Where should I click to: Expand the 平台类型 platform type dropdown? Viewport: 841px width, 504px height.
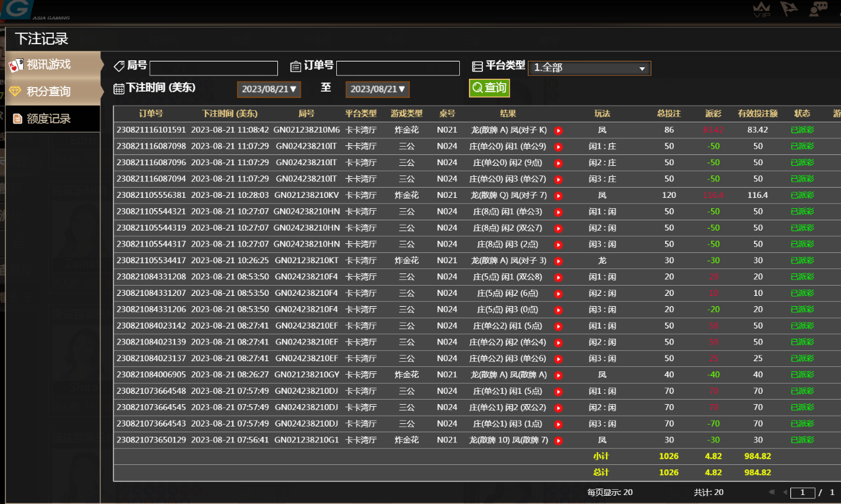pos(589,68)
